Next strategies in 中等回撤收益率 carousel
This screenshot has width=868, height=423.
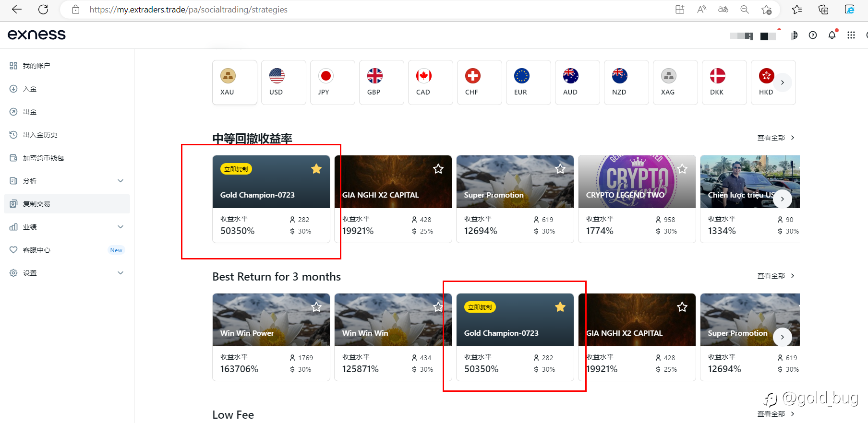[x=783, y=199]
